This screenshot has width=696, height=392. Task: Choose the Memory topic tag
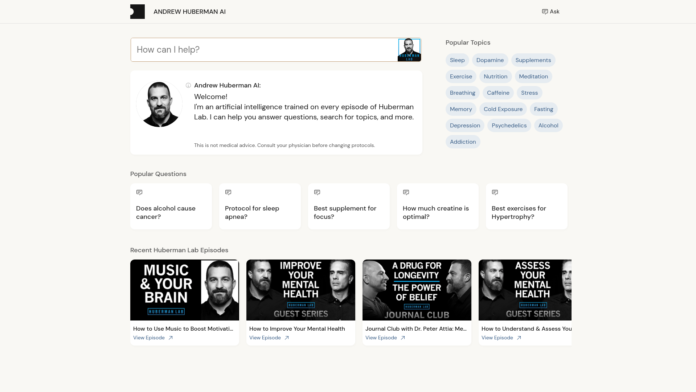(x=461, y=109)
